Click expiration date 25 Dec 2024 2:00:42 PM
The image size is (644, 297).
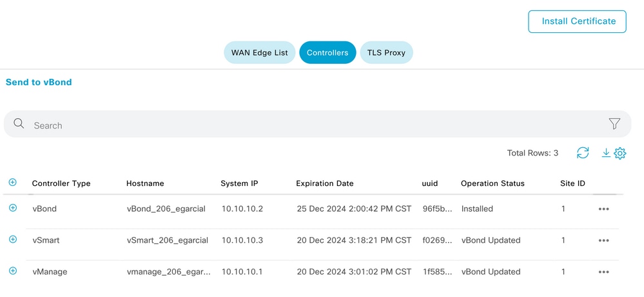tap(354, 209)
